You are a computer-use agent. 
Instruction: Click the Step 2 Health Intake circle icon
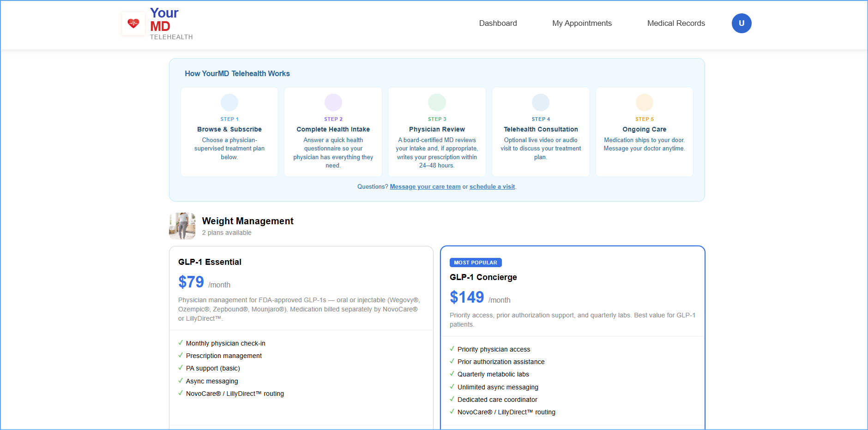coord(333,102)
